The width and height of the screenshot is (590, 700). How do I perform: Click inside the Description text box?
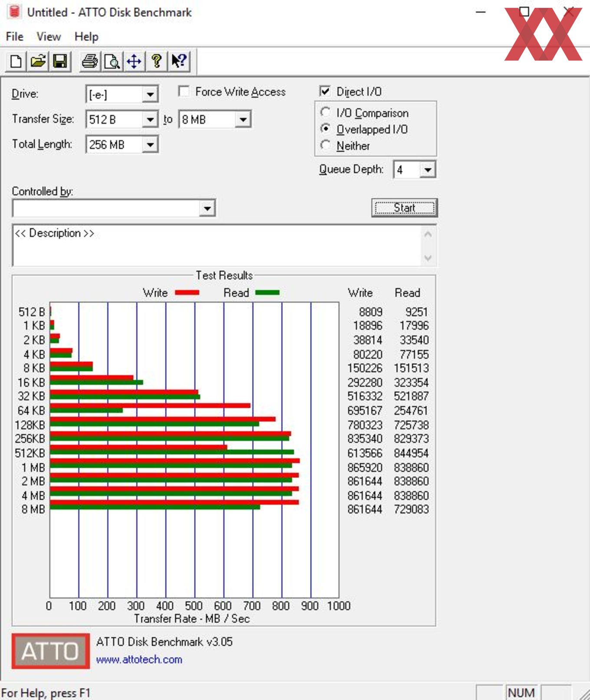[x=217, y=245]
